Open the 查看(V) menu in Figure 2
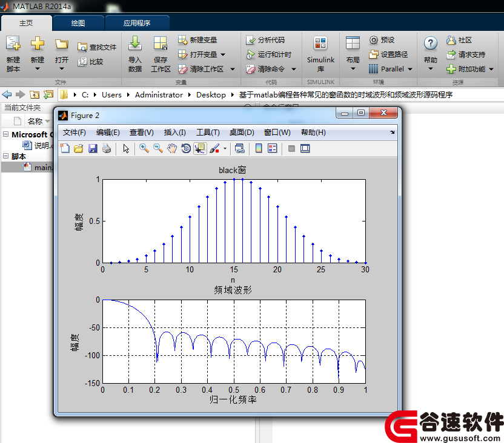504x443 pixels. (x=141, y=133)
